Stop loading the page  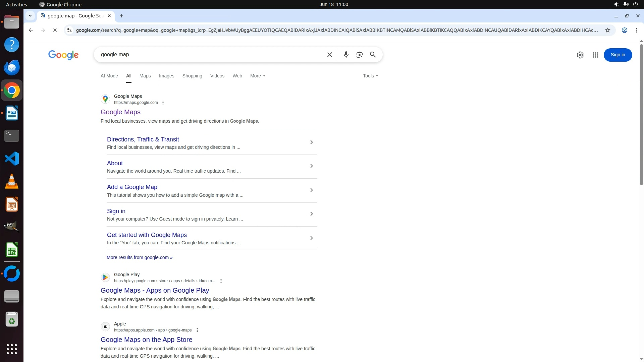[x=55, y=30]
